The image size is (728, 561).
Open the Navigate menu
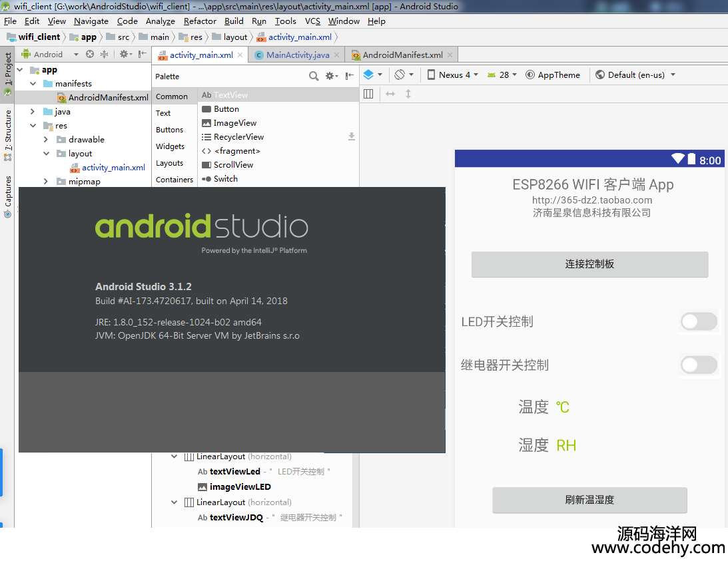point(91,21)
